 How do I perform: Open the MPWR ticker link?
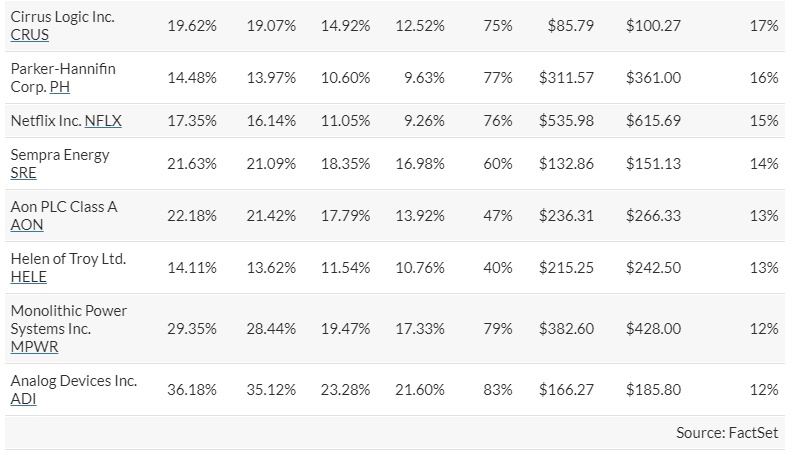(32, 346)
